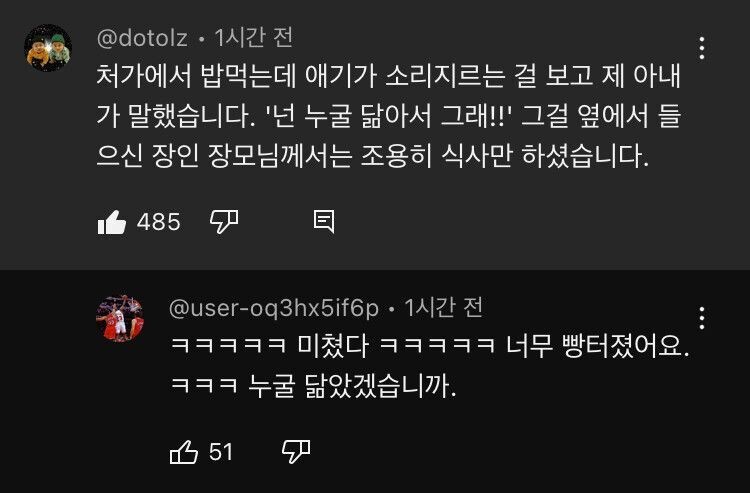Open the @dotolz channel username link
The image size is (750, 493).
[141, 38]
